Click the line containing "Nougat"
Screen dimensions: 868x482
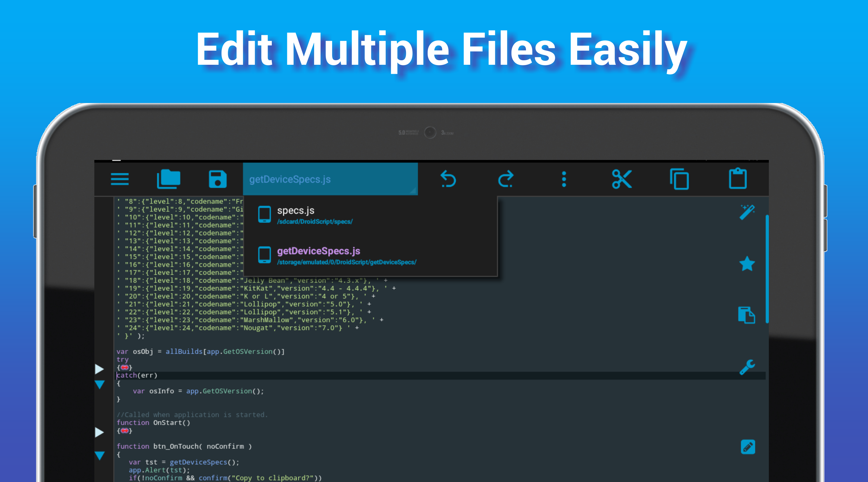[x=237, y=328]
